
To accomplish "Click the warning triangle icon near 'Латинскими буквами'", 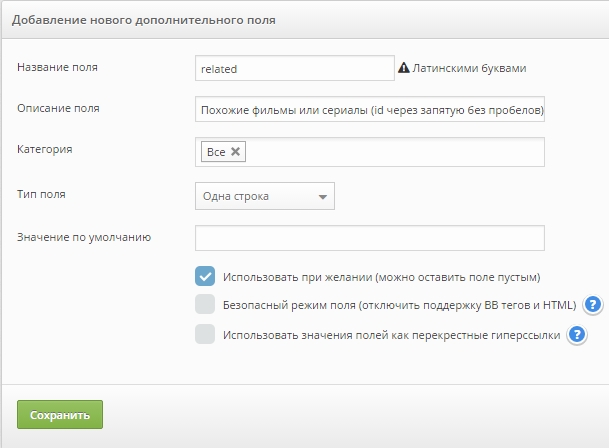I will click(404, 68).
